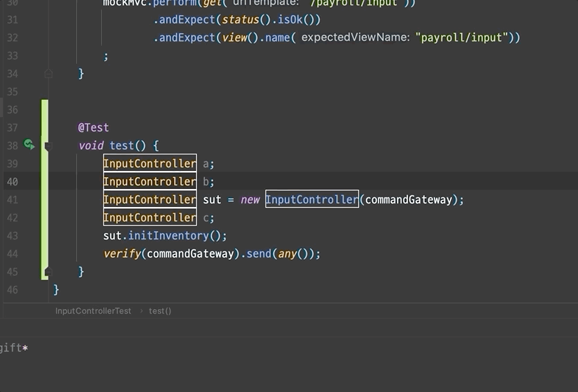Open the test() breadcrumb
The height and width of the screenshot is (392, 578).
(160, 310)
